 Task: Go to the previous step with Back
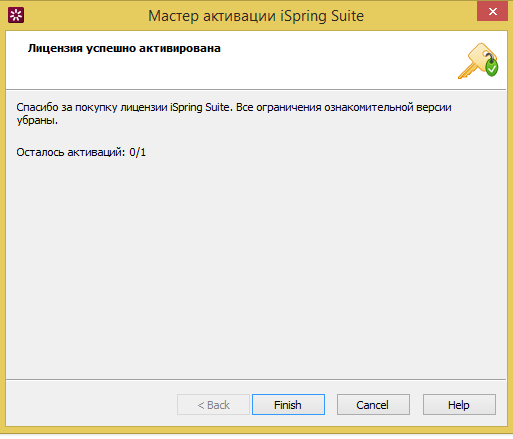coord(213,405)
